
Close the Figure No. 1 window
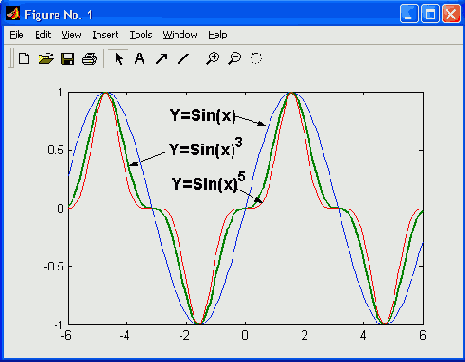[x=451, y=14]
